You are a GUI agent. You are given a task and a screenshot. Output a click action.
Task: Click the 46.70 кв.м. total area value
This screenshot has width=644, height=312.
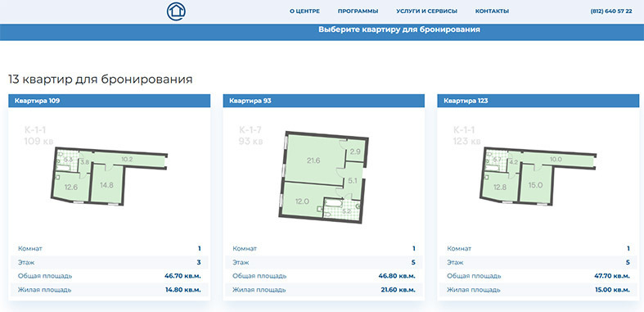click(x=182, y=276)
